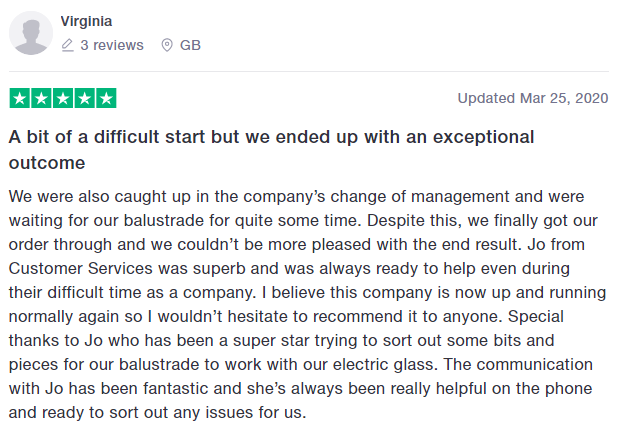Click the location pin icon

167,45
